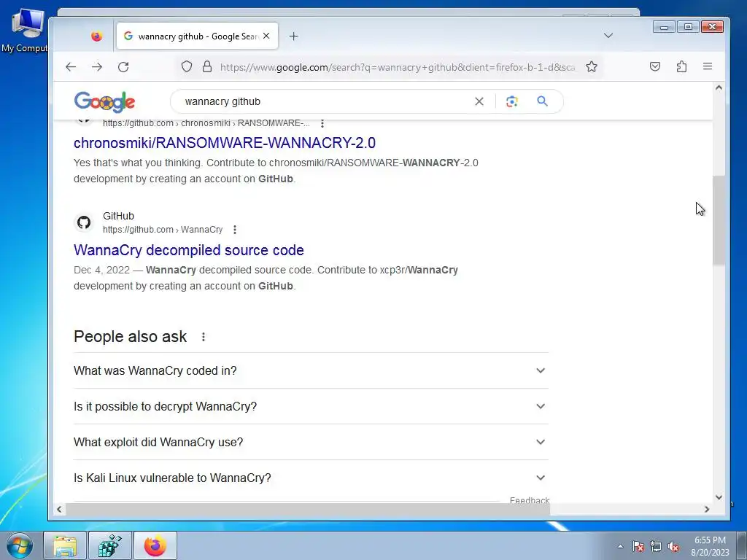
Task: Switch to Firefox on the taskbar
Action: click(x=155, y=545)
